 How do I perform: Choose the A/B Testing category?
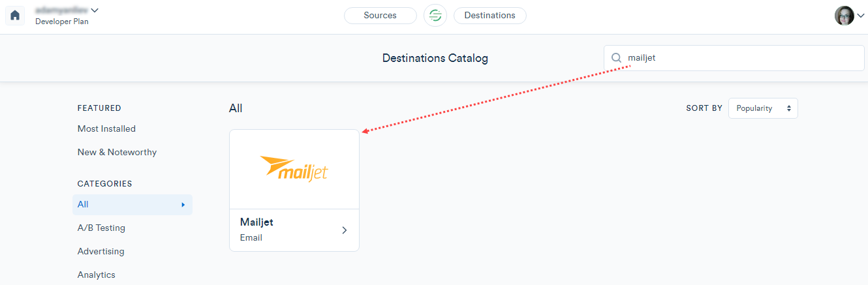pyautogui.click(x=101, y=228)
